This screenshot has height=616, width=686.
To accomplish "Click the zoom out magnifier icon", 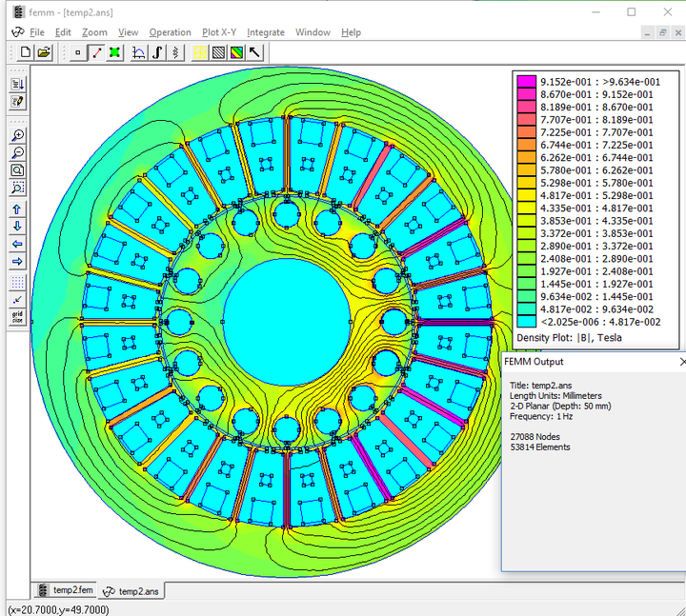I will [x=17, y=152].
